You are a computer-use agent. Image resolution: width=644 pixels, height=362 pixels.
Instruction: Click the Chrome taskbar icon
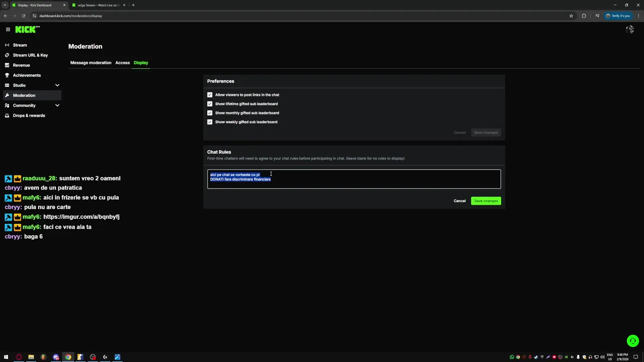[68, 357]
